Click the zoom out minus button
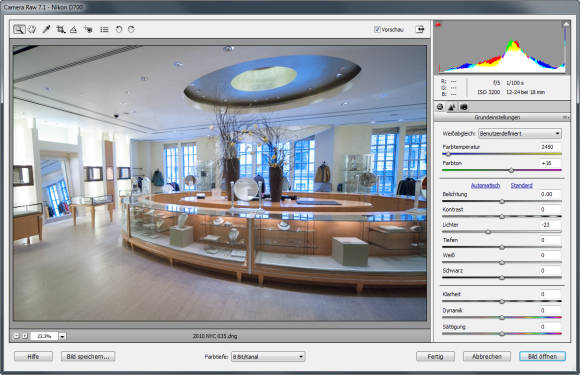 click(x=16, y=336)
